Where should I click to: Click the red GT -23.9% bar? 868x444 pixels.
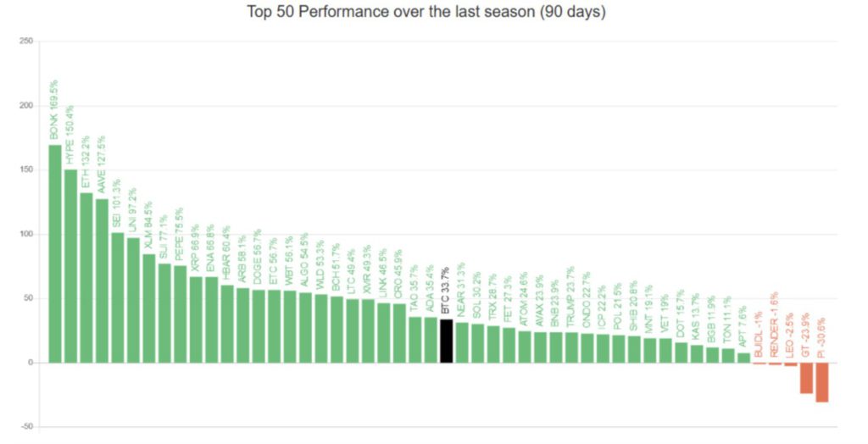806,378
